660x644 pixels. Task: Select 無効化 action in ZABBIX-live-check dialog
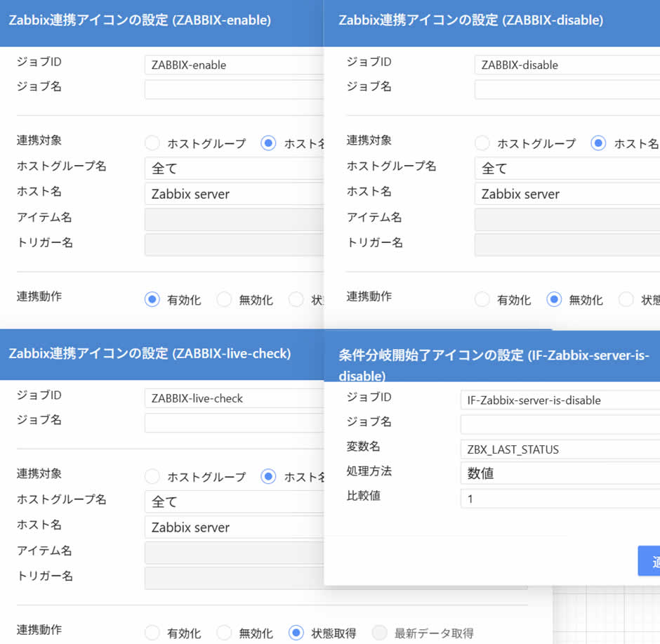click(224, 633)
